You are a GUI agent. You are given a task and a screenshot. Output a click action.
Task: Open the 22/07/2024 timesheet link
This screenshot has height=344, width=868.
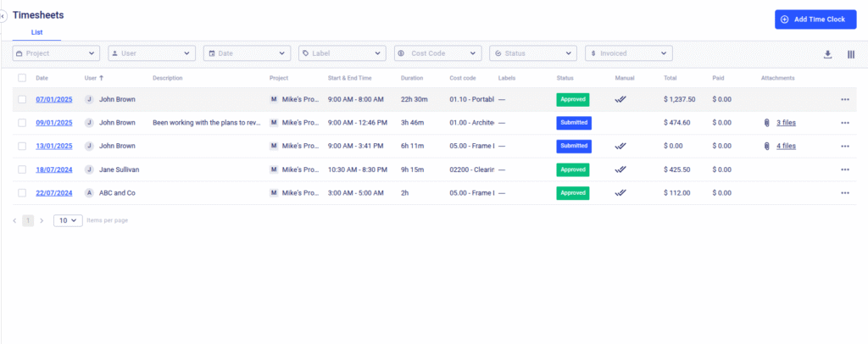tap(54, 193)
